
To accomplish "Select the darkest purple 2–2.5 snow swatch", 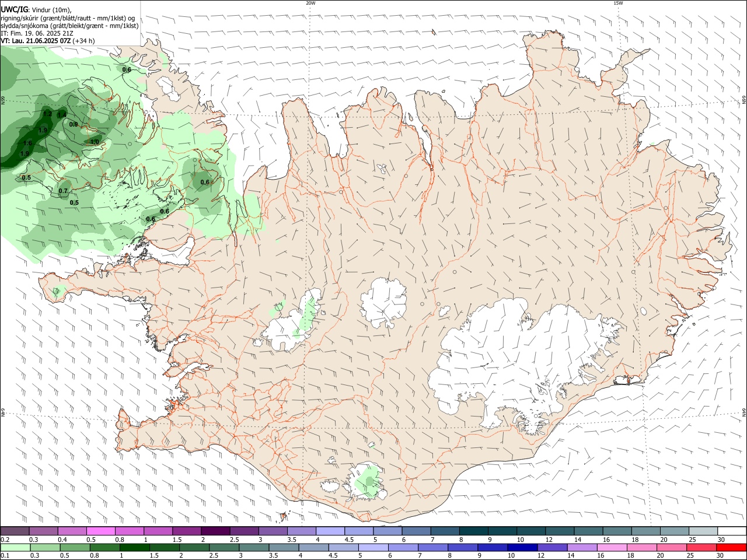I will 216,531.
